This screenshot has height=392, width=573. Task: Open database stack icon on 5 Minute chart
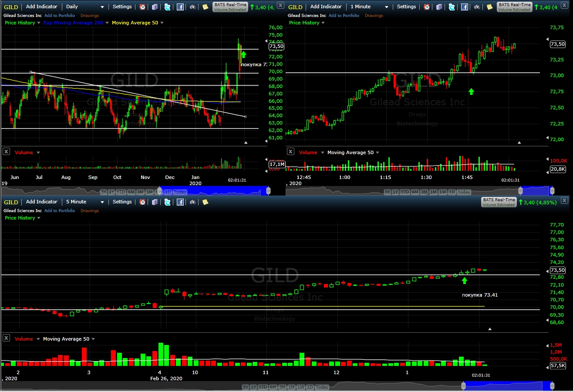tap(155, 202)
